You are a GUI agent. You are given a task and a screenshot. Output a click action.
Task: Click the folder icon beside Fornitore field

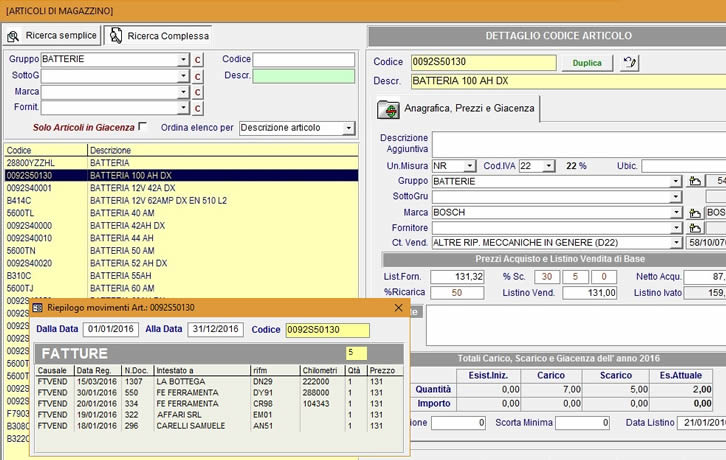pyautogui.click(x=696, y=228)
